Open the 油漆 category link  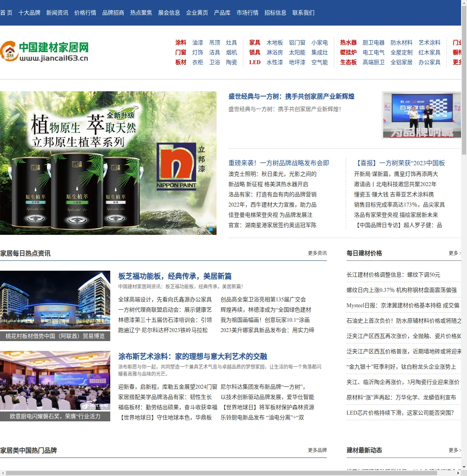(198, 42)
